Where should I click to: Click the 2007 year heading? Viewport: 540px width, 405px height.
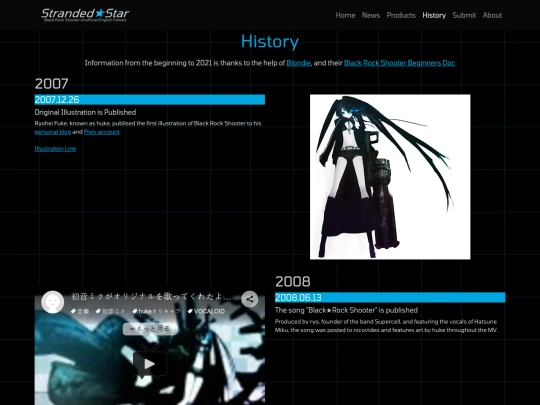[51, 84]
